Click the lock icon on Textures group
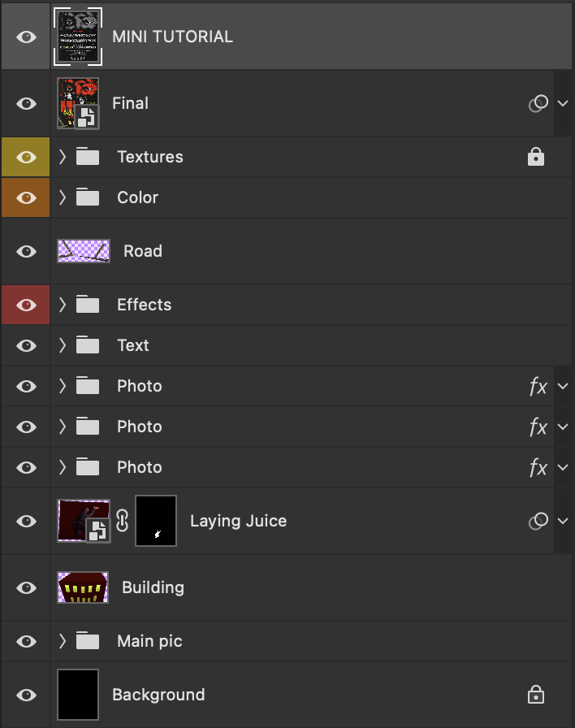Screen dimensions: 575x728 (535, 158)
